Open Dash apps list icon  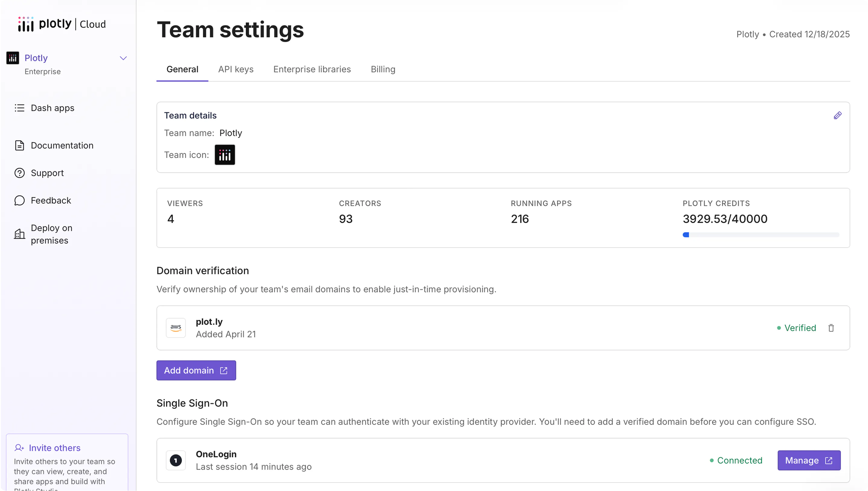(x=20, y=108)
